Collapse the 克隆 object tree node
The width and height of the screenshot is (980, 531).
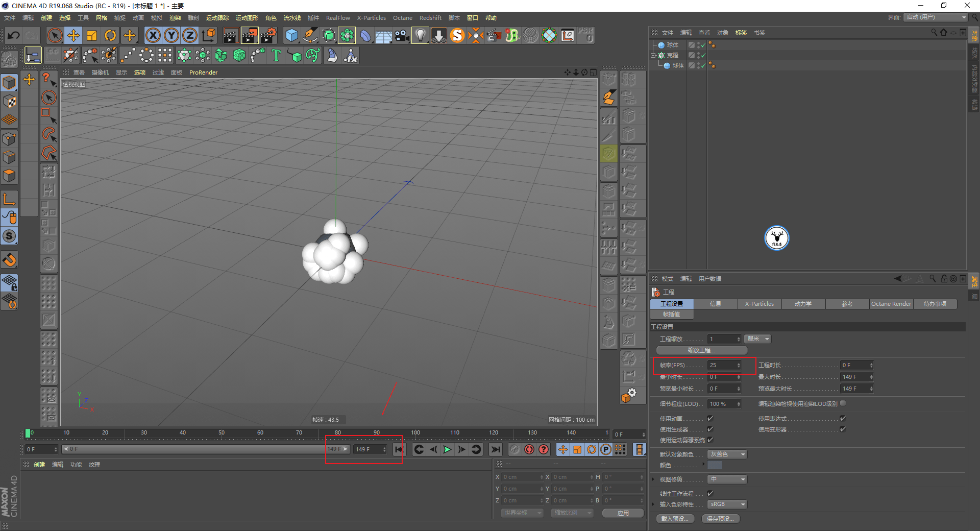653,55
